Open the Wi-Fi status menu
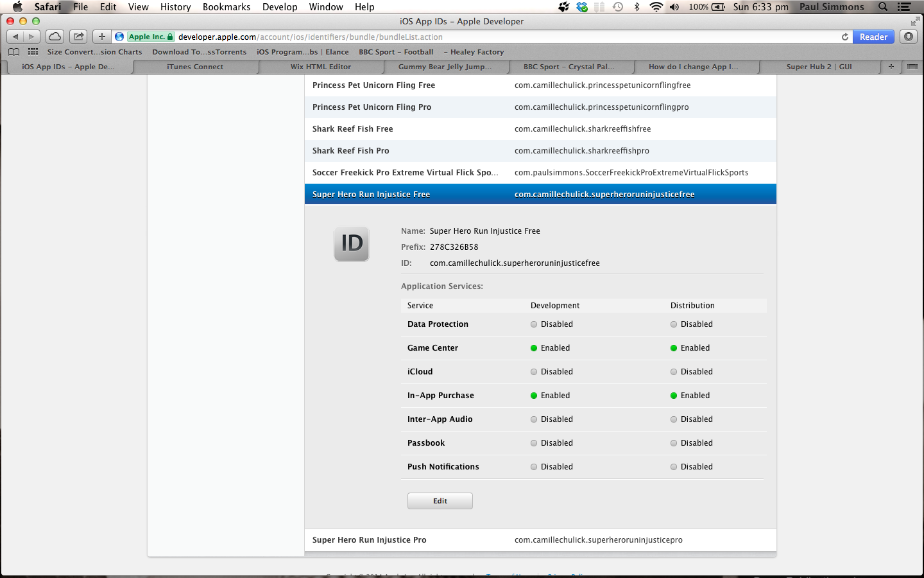Viewport: 924px width, 578px height. click(x=656, y=7)
